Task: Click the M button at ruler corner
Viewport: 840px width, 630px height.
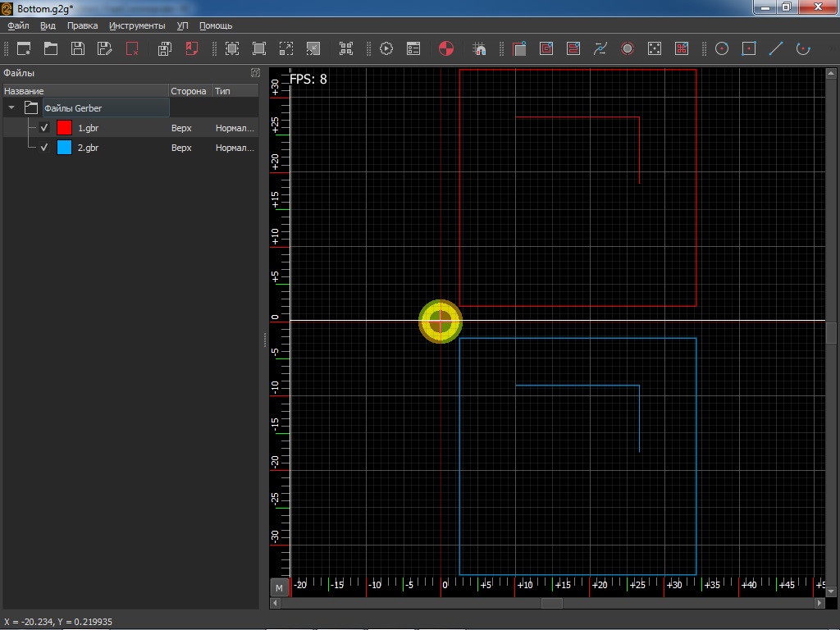Action: (280, 587)
